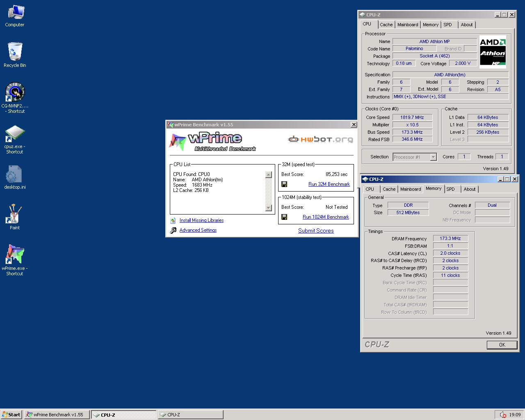Close the wPrime Benchmark window
Image resolution: width=525 pixels, height=420 pixels.
[354, 125]
